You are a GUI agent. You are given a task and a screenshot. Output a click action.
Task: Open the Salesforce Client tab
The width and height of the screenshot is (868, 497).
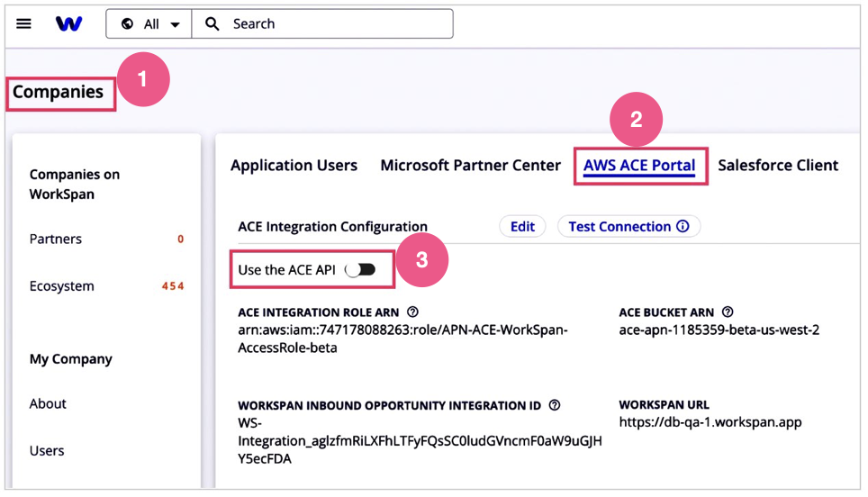(778, 166)
